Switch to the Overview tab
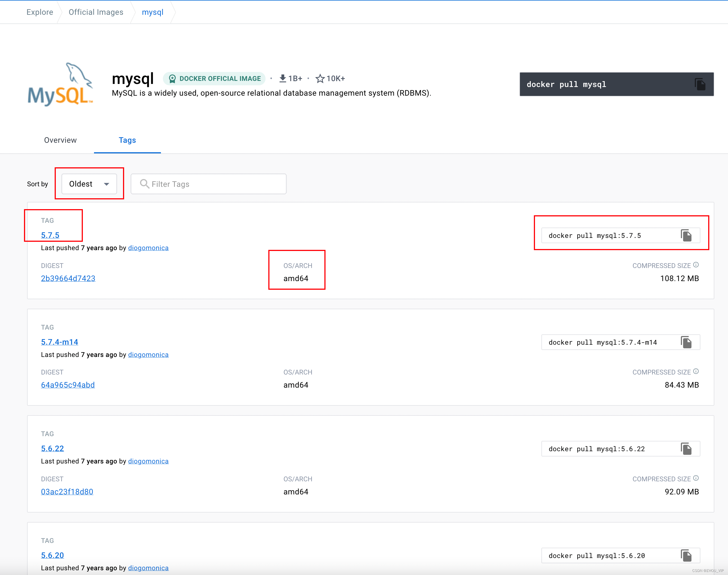728x575 pixels. point(60,140)
